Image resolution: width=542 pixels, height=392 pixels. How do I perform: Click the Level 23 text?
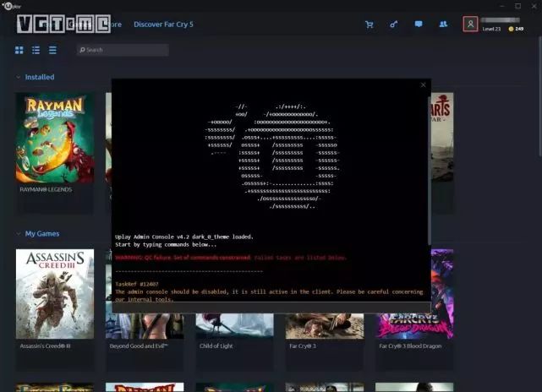491,29
